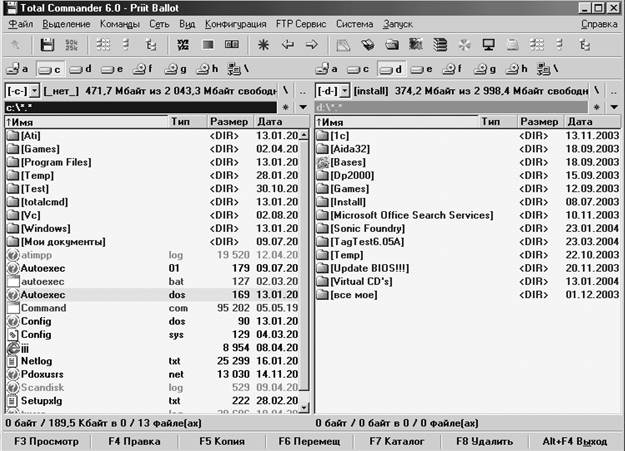625x451 pixels.
Task: Click the 50k/25k toolbar icon
Action: (x=71, y=45)
